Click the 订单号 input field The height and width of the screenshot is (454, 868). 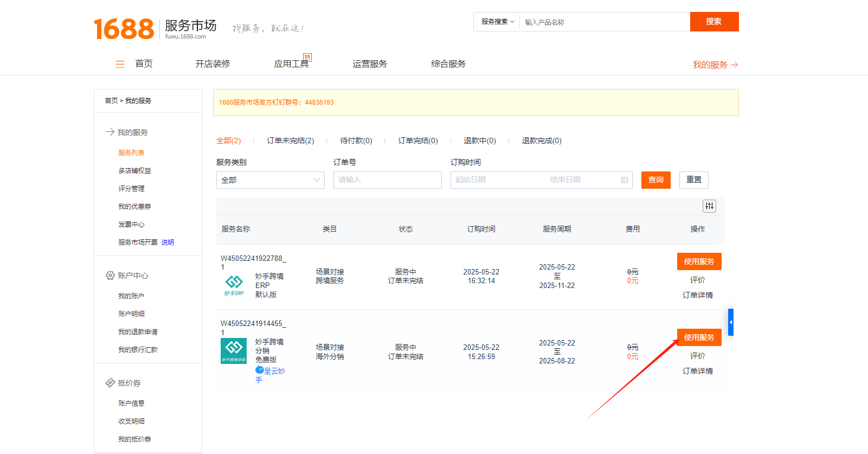coord(388,180)
